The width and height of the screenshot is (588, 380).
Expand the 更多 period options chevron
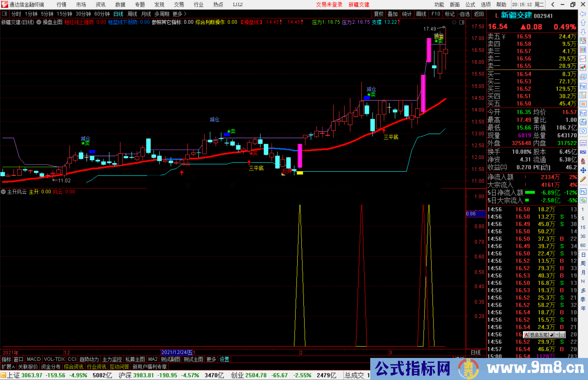point(185,14)
